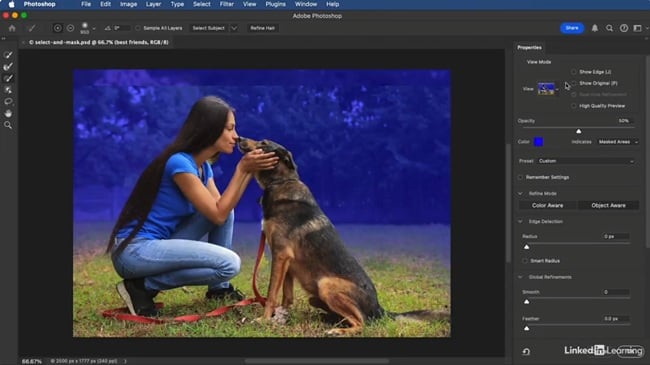
Task: Click the Feather value field
Action: tap(616, 319)
